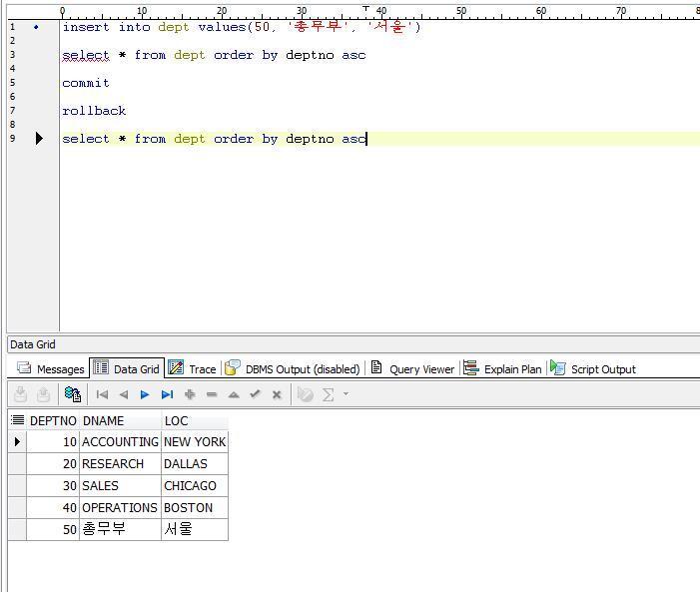Click the Data Grid panel title bar
This screenshot has height=592, width=700.
(x=353, y=344)
